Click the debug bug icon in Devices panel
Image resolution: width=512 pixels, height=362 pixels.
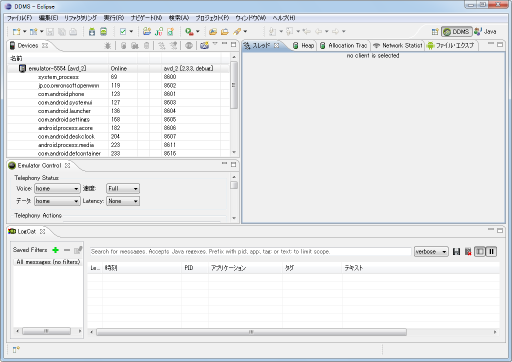pyautogui.click(x=108, y=46)
